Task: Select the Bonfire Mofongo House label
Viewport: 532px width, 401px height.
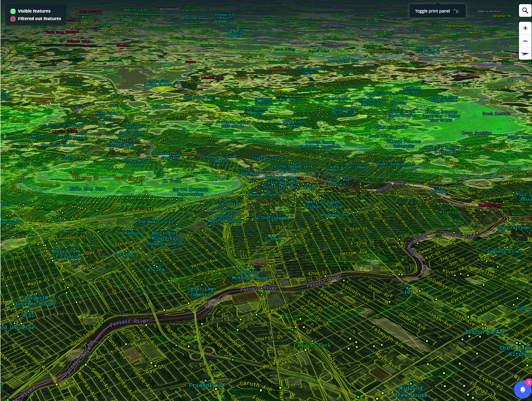Action: [250, 275]
